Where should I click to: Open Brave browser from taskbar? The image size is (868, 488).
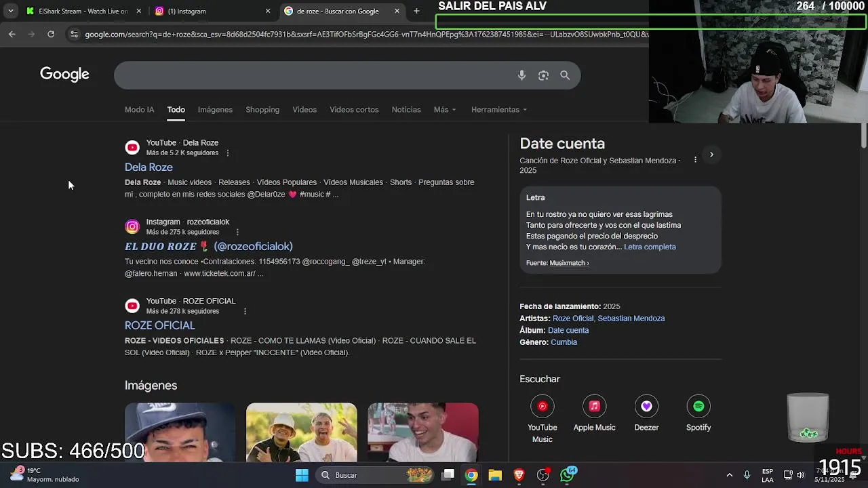pyautogui.click(x=519, y=475)
